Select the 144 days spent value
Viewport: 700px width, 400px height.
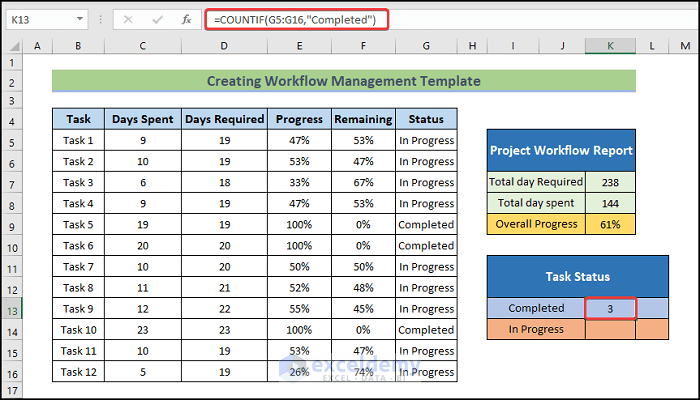(x=610, y=203)
